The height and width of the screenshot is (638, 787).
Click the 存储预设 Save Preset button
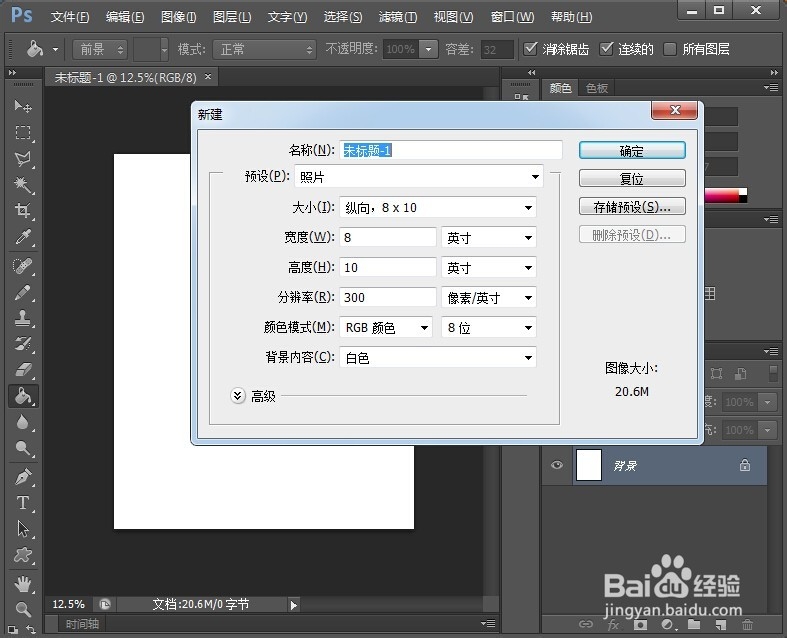632,206
